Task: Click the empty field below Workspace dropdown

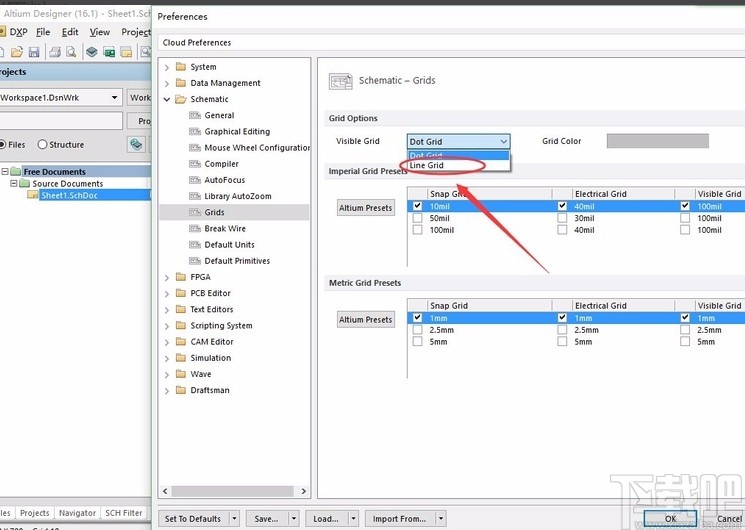Action: point(61,120)
